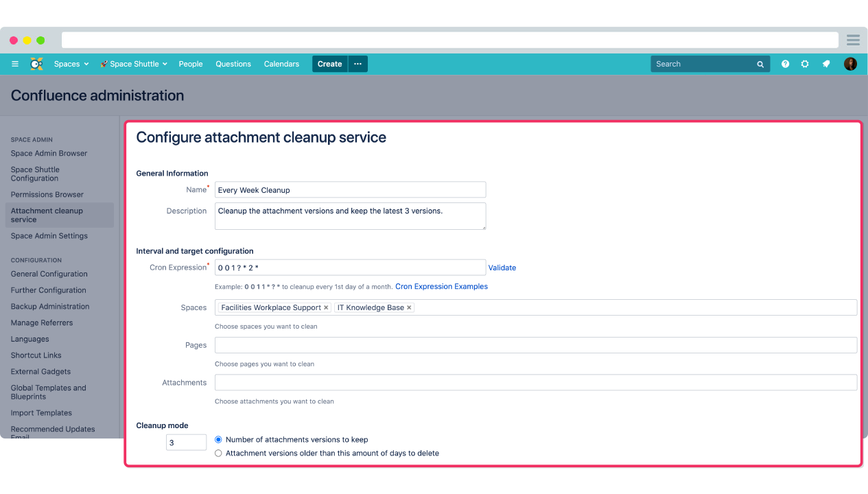Open the more options ellipsis next to Create

pos(357,64)
